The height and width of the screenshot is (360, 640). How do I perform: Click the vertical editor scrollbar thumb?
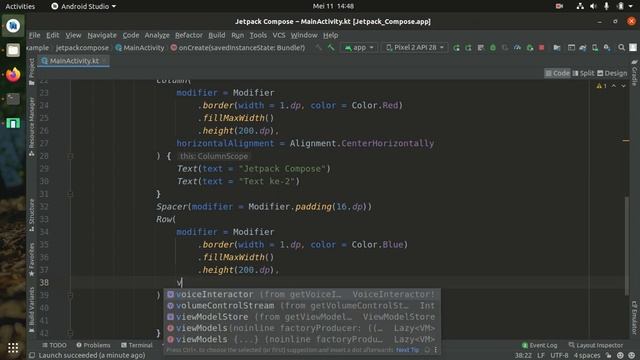click(626, 245)
